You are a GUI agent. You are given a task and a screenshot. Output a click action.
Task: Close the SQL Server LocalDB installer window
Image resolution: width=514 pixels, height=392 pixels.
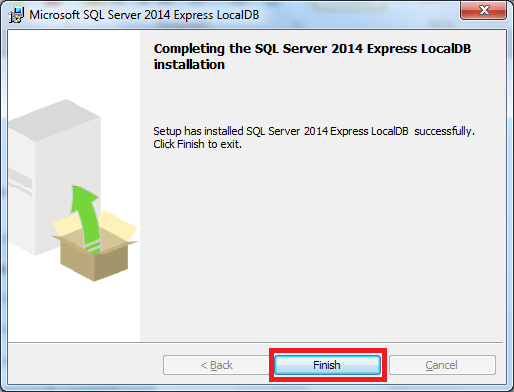[483, 10]
